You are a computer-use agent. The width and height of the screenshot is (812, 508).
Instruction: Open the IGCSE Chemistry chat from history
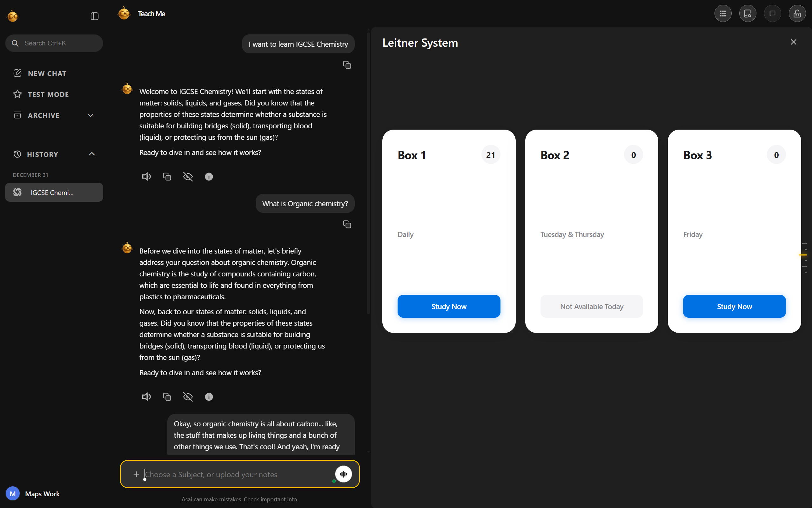click(x=54, y=192)
